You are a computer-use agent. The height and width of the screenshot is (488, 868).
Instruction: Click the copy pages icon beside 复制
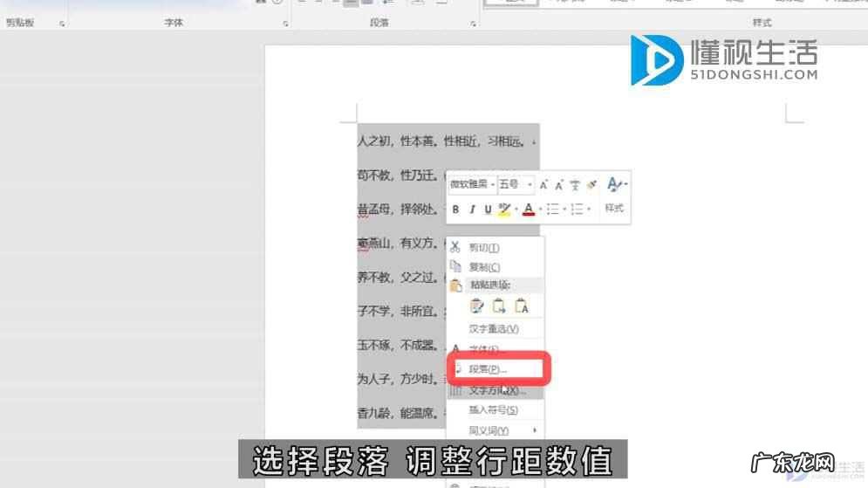pyautogui.click(x=455, y=266)
